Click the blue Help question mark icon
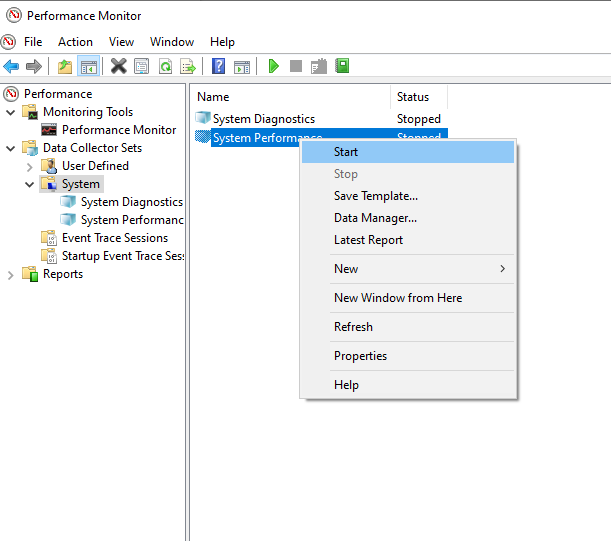This screenshot has width=611, height=541. [218, 66]
